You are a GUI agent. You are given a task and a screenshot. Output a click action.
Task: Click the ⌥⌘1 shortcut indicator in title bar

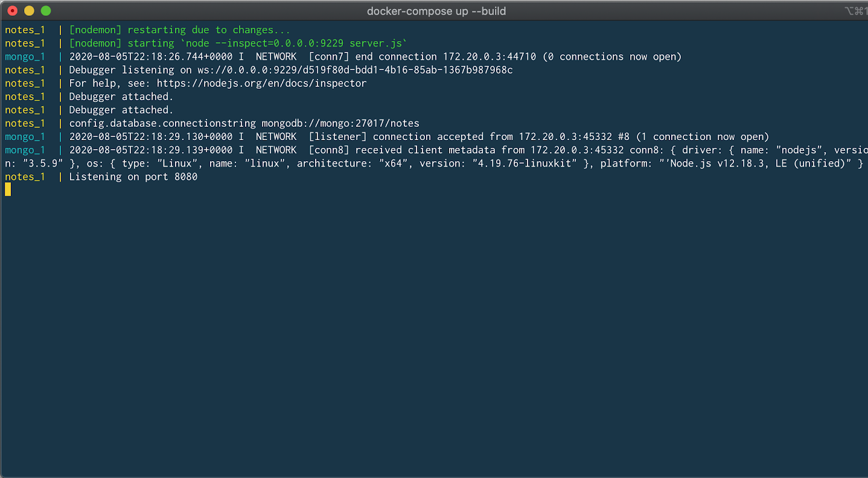click(x=856, y=11)
